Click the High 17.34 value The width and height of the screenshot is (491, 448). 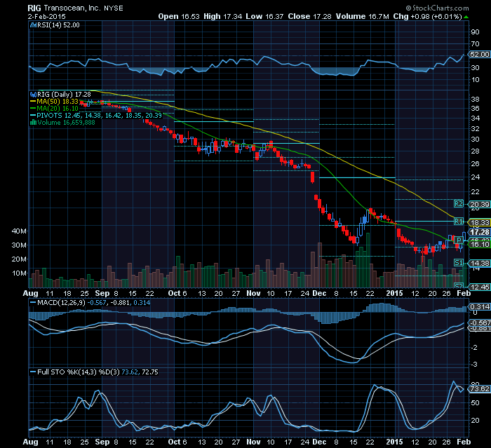click(222, 16)
